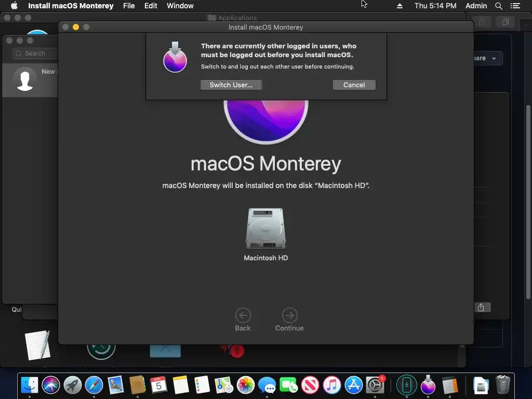Open the Apple menu

(x=14, y=5)
